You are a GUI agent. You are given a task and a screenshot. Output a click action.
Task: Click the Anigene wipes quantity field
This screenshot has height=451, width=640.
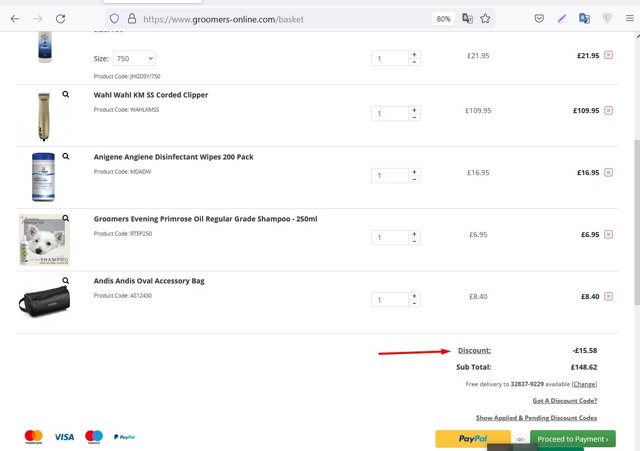[x=390, y=176]
